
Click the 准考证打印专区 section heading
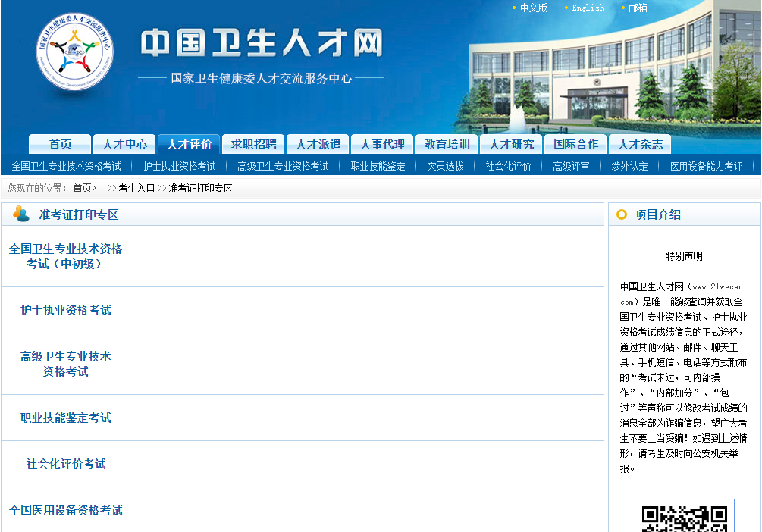coord(79,214)
